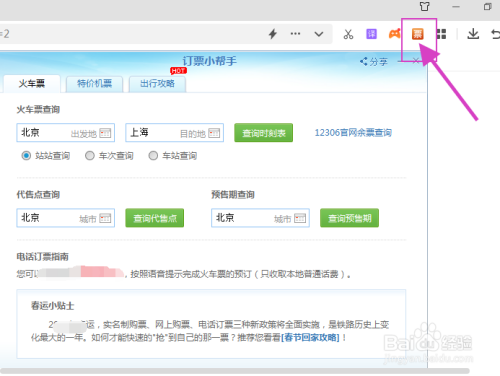Open the purple translate extension
The height and width of the screenshot is (376, 500).
(371, 34)
